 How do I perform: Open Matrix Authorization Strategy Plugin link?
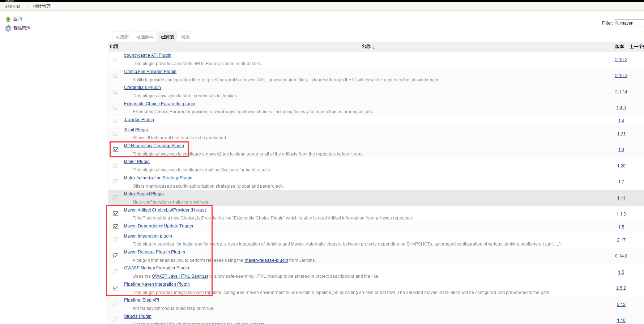click(158, 178)
